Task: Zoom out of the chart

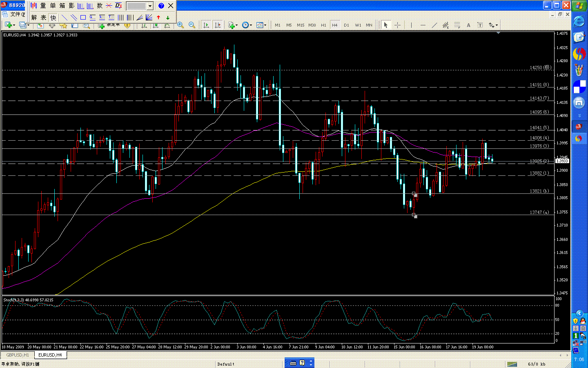Action: pos(192,25)
